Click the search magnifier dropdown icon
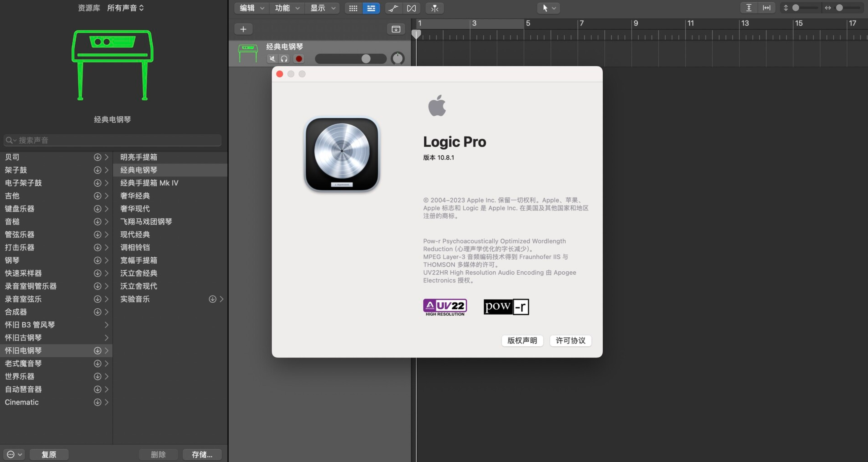This screenshot has width=868, height=462. point(11,140)
